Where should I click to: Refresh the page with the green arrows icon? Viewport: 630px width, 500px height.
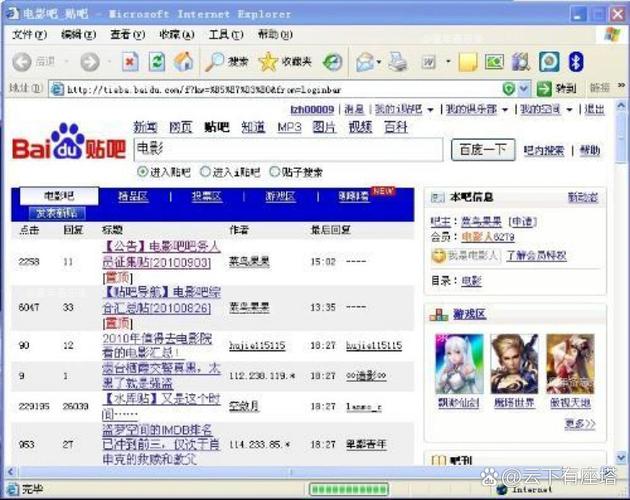point(157,62)
